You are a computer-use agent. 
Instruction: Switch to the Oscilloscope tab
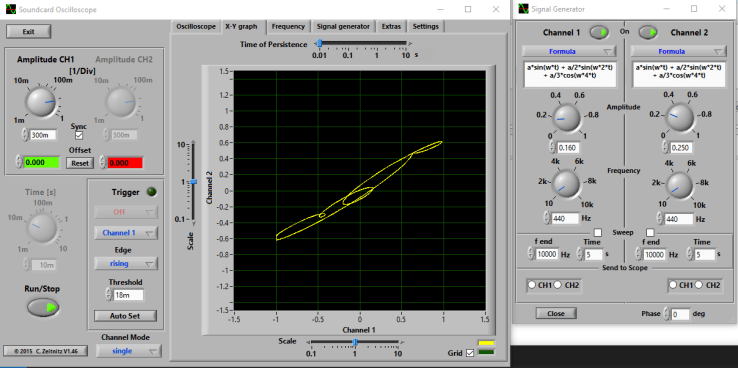tap(196, 26)
